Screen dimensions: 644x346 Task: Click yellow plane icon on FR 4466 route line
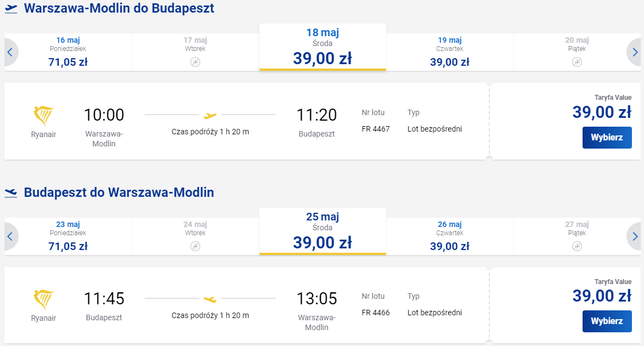click(x=210, y=299)
